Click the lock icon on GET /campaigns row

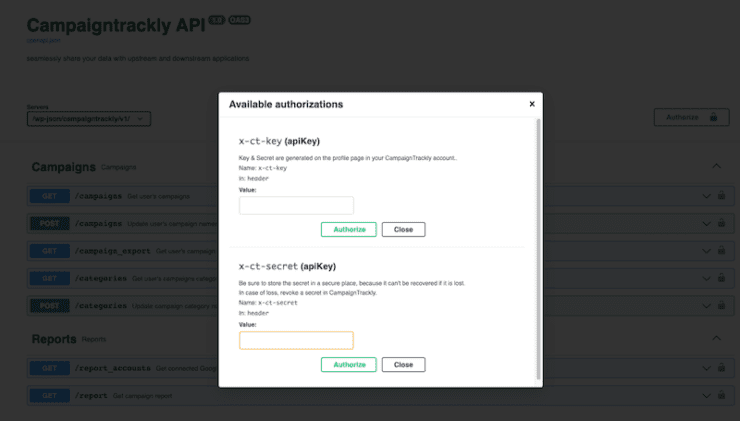pyautogui.click(x=721, y=197)
